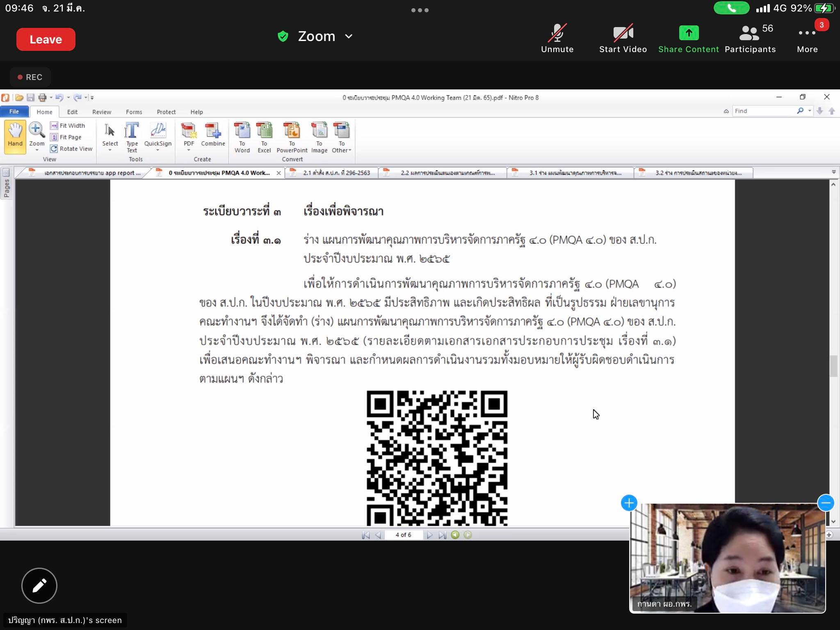This screenshot has height=630, width=840.
Task: Convert using To Image
Action: (319, 137)
